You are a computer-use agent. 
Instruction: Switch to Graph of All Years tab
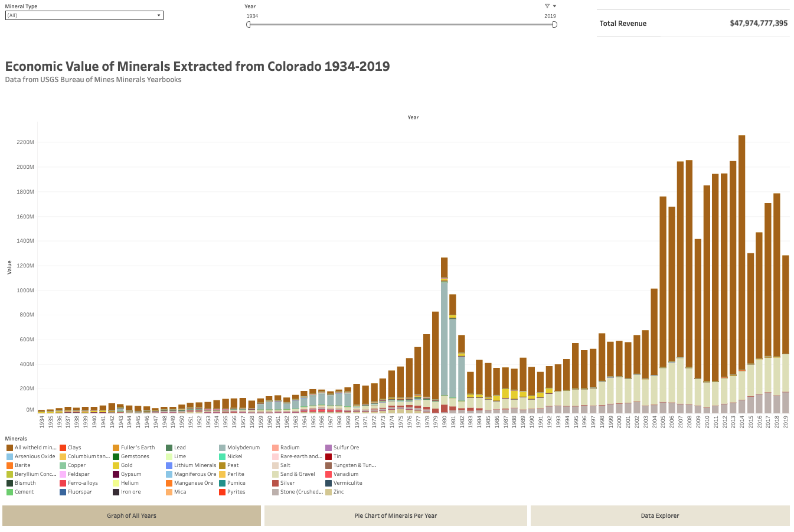tap(132, 515)
